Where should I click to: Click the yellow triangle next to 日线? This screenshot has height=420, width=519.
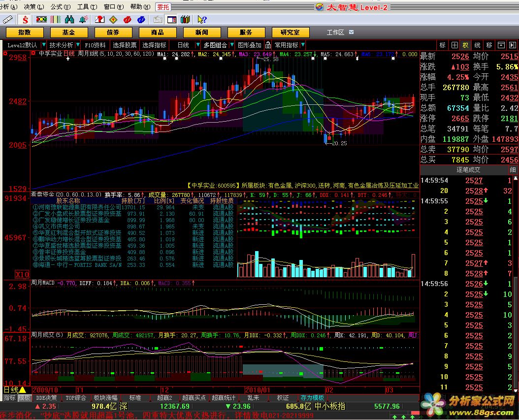pos(23,390)
